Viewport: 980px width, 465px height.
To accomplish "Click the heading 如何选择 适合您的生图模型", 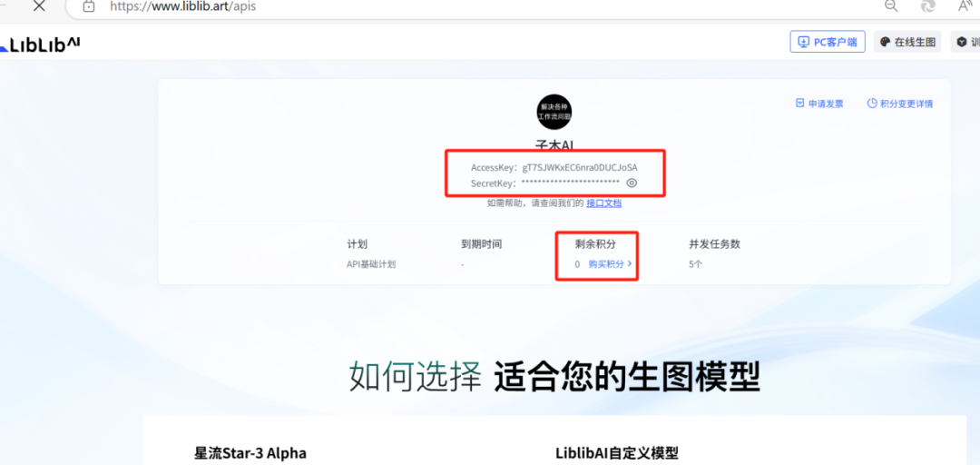I will [x=554, y=376].
